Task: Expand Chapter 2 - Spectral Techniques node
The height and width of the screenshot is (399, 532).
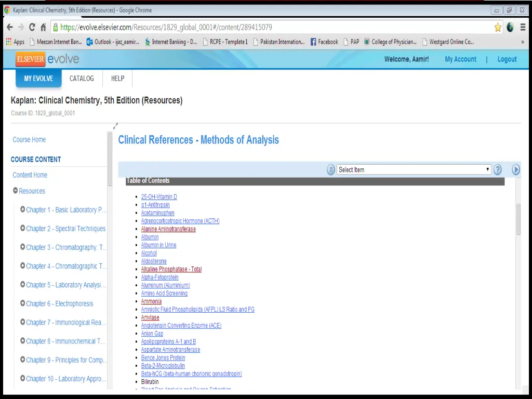Action: [22, 228]
